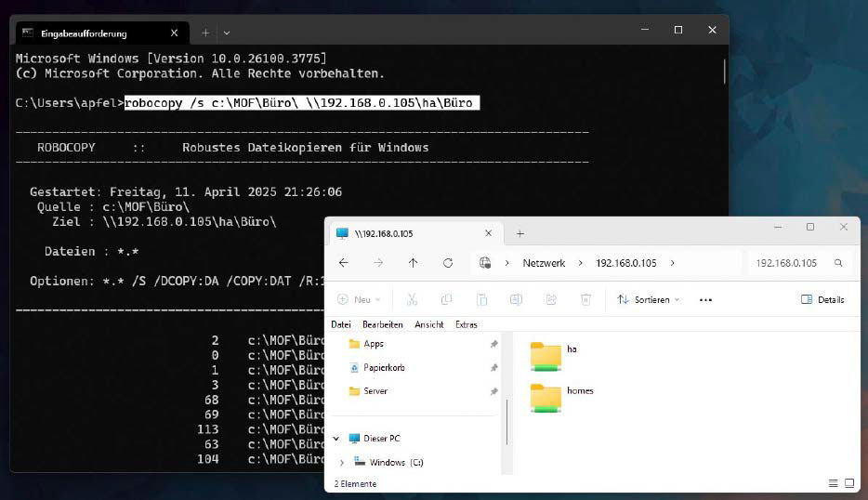Click the "2 Elemente" status bar text
This screenshot has height=500, width=868.
coord(355,484)
